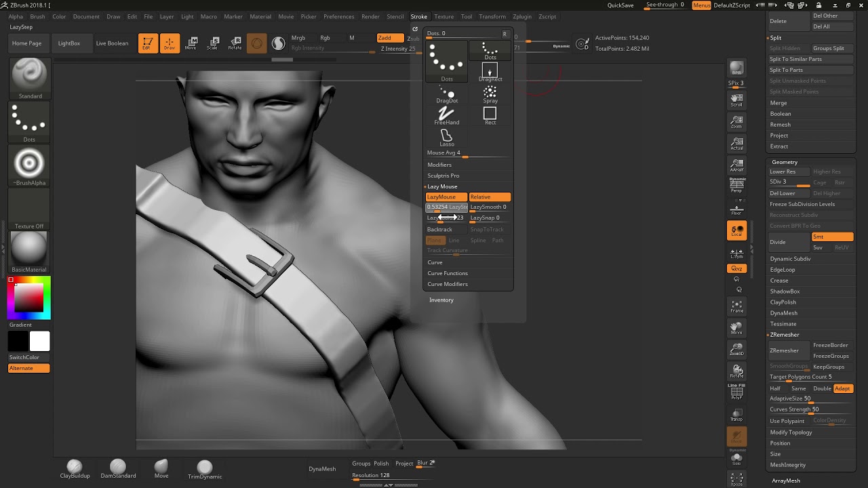
Task: Open the Preferences menu
Action: [338, 16]
